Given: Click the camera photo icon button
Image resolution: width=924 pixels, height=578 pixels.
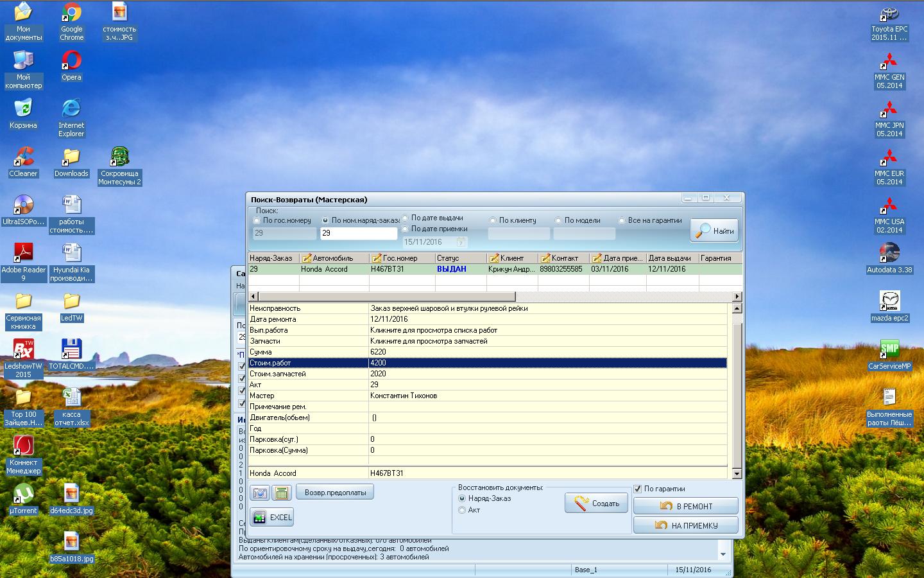Looking at the screenshot, I should [x=260, y=493].
